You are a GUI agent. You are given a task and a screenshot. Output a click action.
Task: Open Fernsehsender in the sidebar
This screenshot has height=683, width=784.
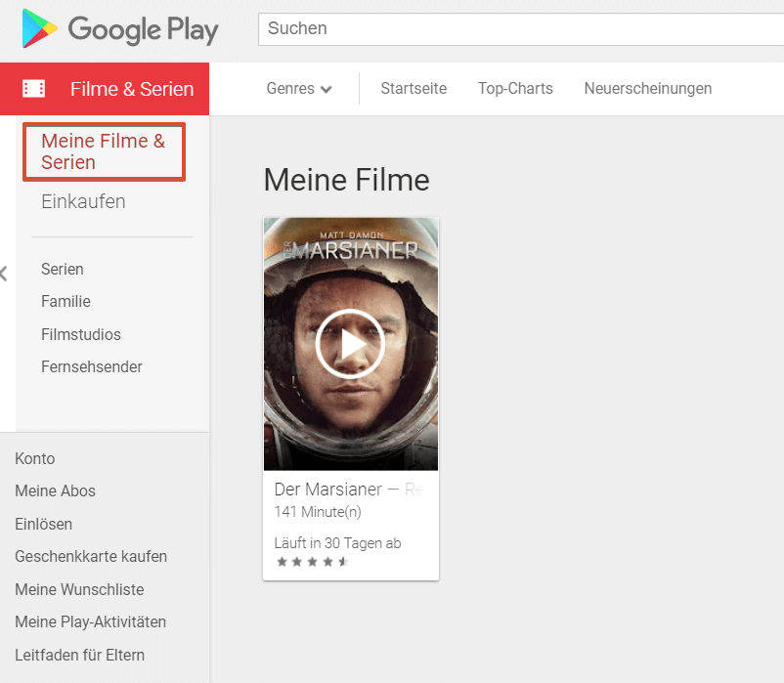[x=92, y=366]
